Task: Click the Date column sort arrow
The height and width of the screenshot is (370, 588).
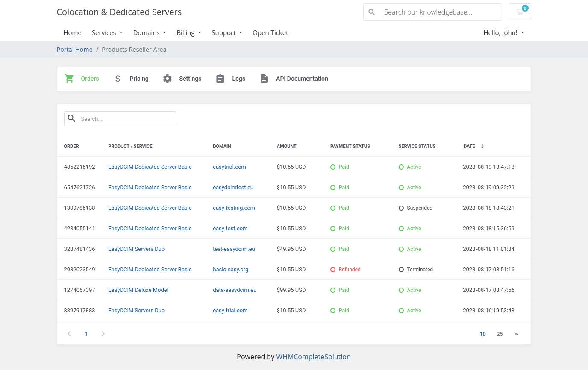Action: [482, 146]
